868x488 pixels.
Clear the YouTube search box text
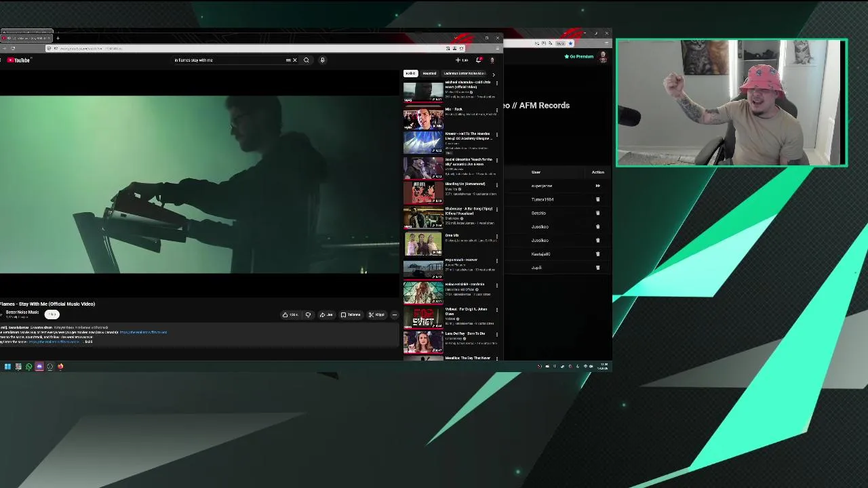[294, 60]
